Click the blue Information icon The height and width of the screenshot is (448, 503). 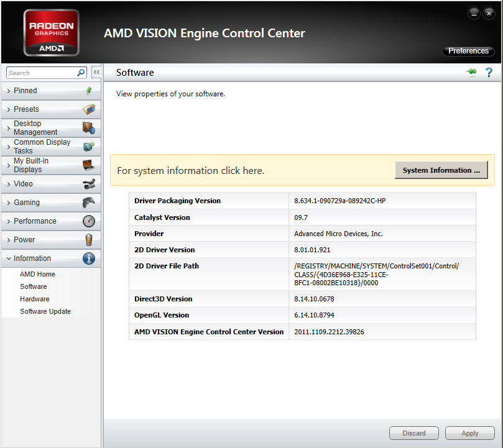click(89, 258)
